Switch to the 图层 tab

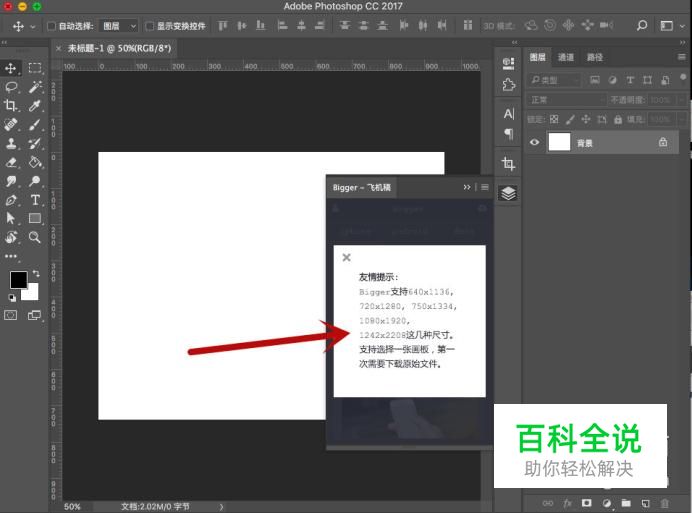click(x=538, y=57)
